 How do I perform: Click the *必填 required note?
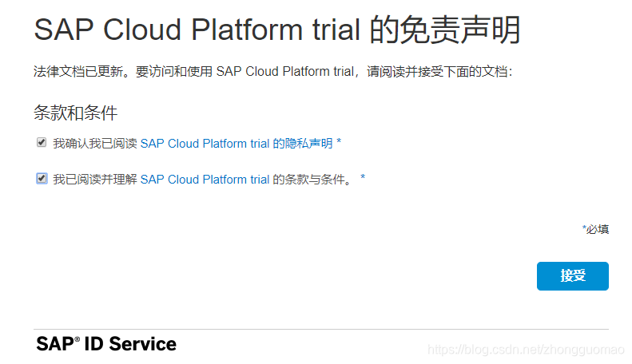(x=595, y=229)
